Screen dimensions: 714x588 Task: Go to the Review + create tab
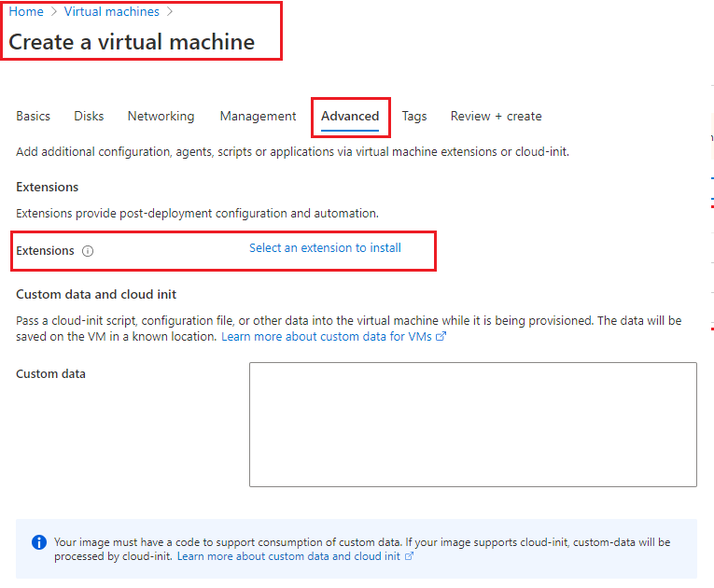coord(496,117)
